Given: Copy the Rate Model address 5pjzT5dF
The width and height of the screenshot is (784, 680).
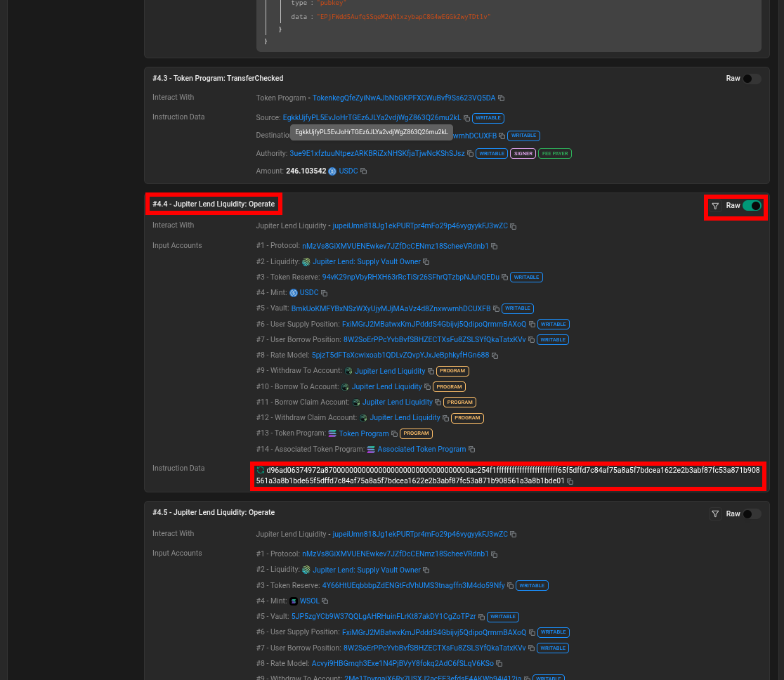Looking at the screenshot, I should (x=495, y=355).
